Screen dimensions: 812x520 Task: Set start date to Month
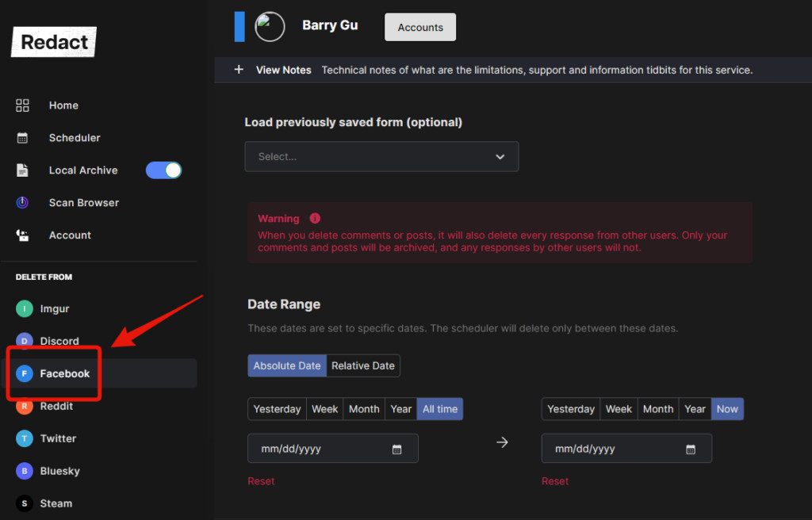pyautogui.click(x=364, y=409)
